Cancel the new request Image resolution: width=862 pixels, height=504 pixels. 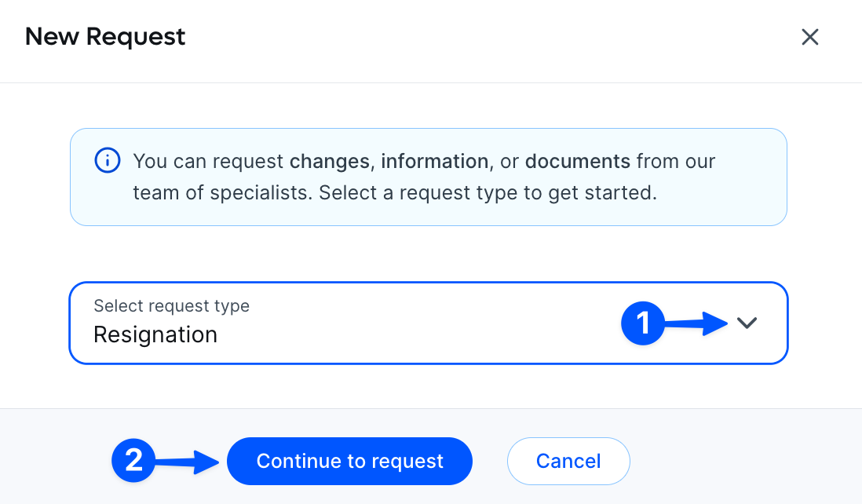coord(568,461)
